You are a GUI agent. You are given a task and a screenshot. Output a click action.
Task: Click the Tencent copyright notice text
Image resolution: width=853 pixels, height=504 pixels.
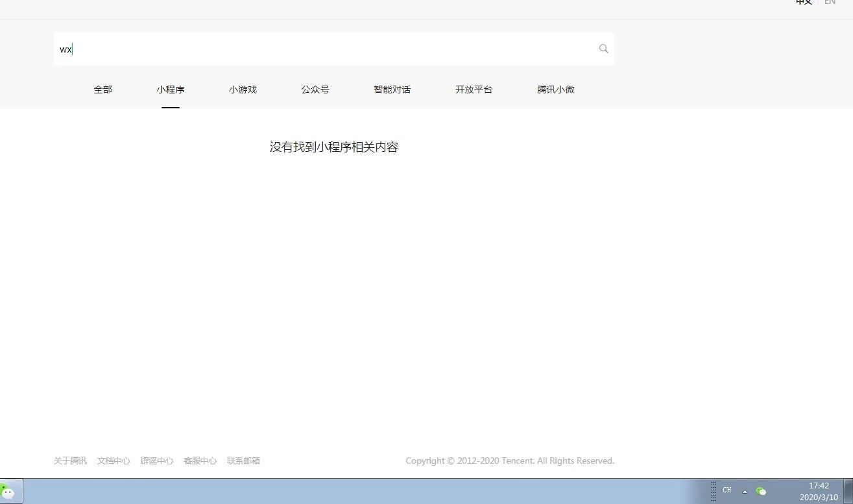(510, 461)
